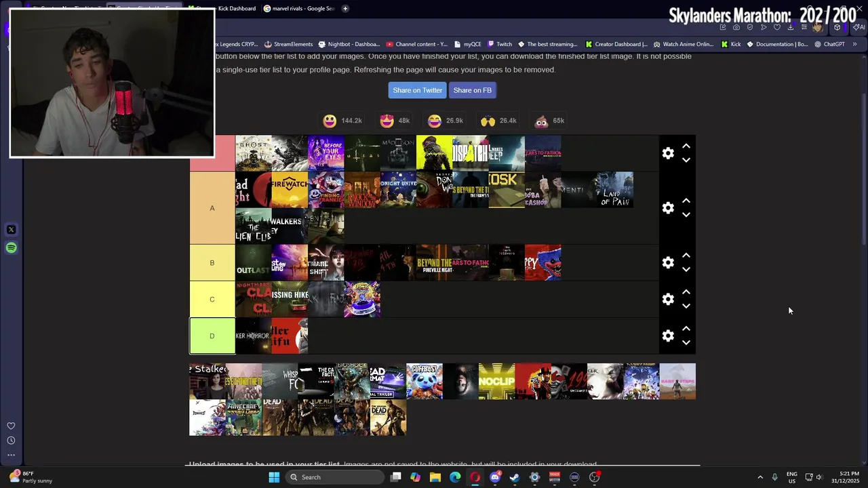React with heart-eyes emoji 48k
868x488 pixels.
coord(395,121)
